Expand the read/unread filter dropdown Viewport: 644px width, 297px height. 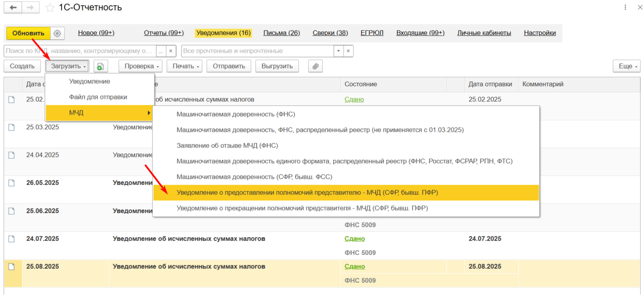(x=339, y=51)
